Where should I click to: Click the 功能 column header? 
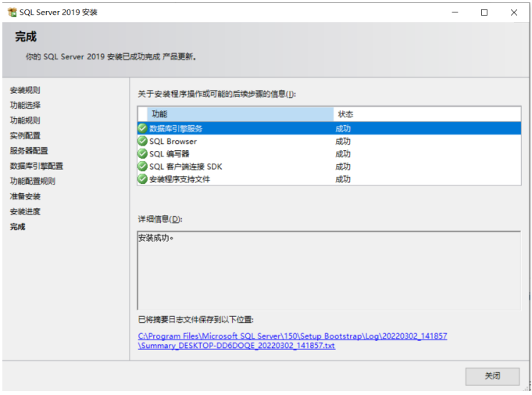tap(240, 114)
